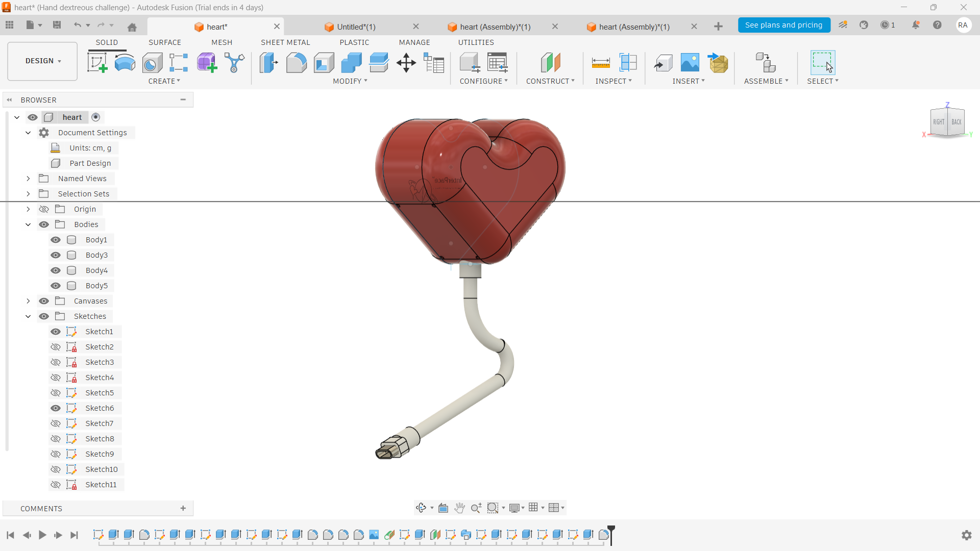Switch to the SURFACE ribbon tab
Viewport: 980px width, 551px height.
164,42
